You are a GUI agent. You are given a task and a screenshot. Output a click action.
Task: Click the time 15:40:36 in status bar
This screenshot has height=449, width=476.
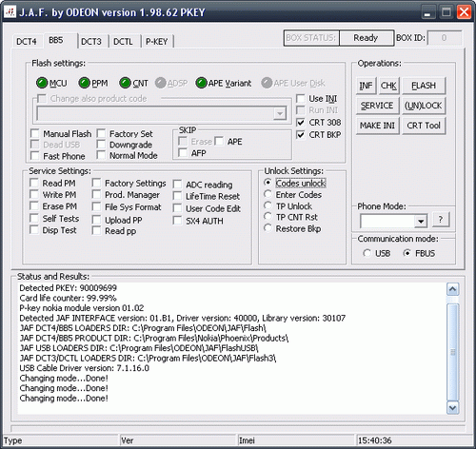[375, 440]
